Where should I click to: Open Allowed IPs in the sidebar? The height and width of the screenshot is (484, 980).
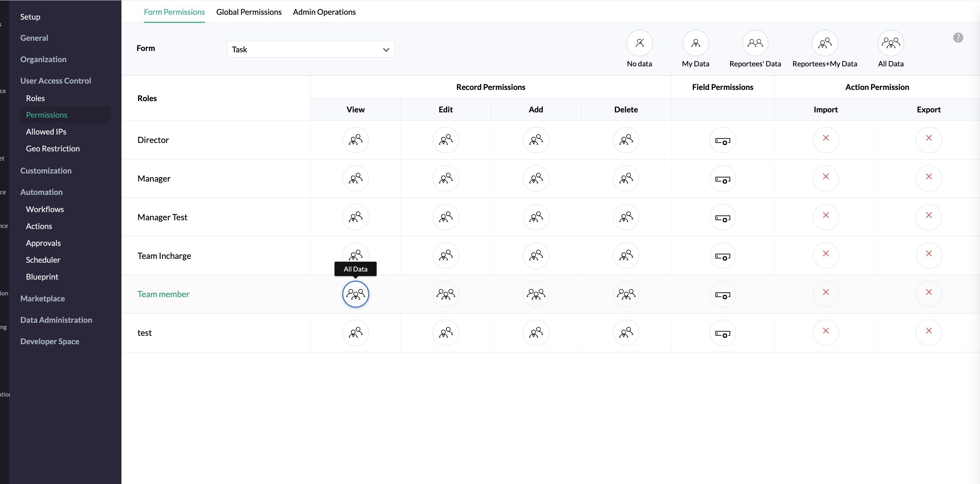[46, 132]
